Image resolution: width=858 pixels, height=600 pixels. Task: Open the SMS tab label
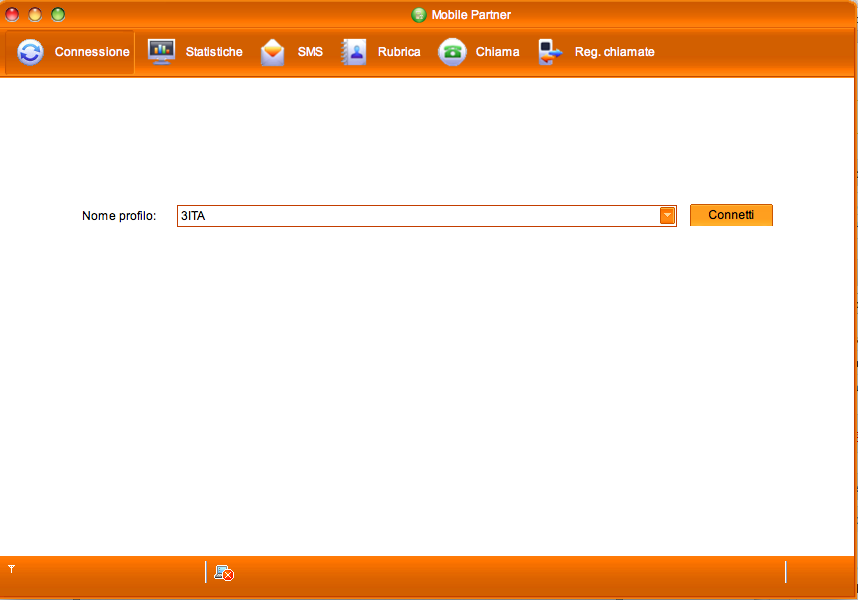pyautogui.click(x=310, y=52)
